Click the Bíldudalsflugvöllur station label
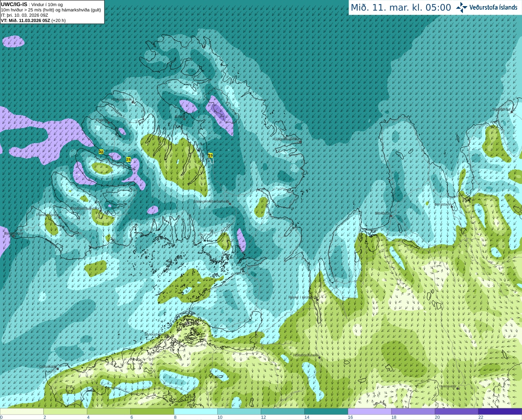Screen dimensions: 522x420 point(85,208)
